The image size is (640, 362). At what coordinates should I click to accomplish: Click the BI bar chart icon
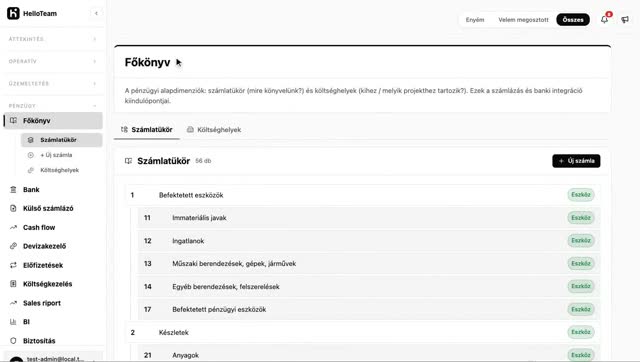(13, 322)
